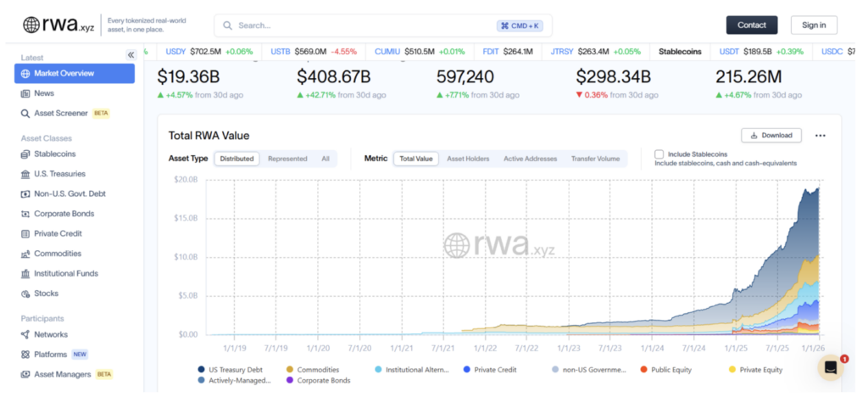This screenshot has width=868, height=397.
Task: Open the three-dot chart options menu
Action: (820, 135)
